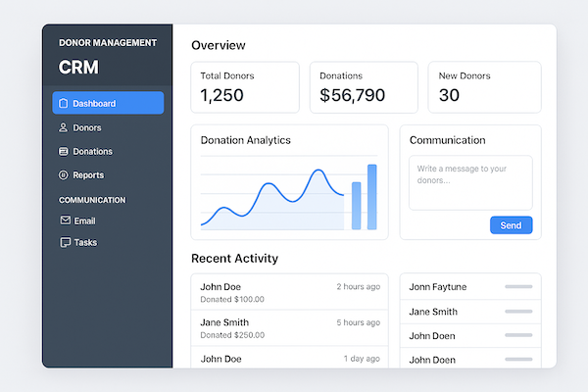The width and height of the screenshot is (588, 392).
Task: Click the Email envelope icon
Action: (66, 220)
